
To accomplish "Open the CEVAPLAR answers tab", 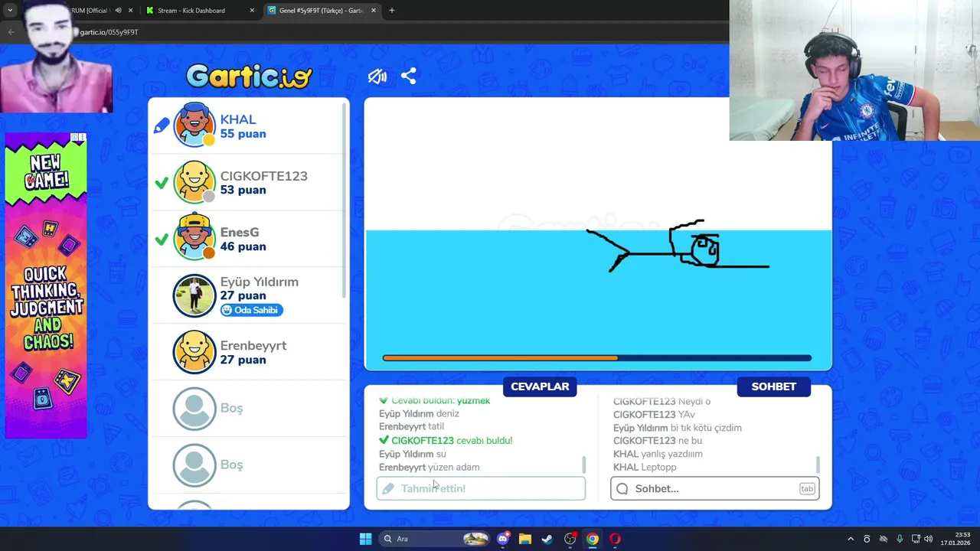I will [x=540, y=386].
